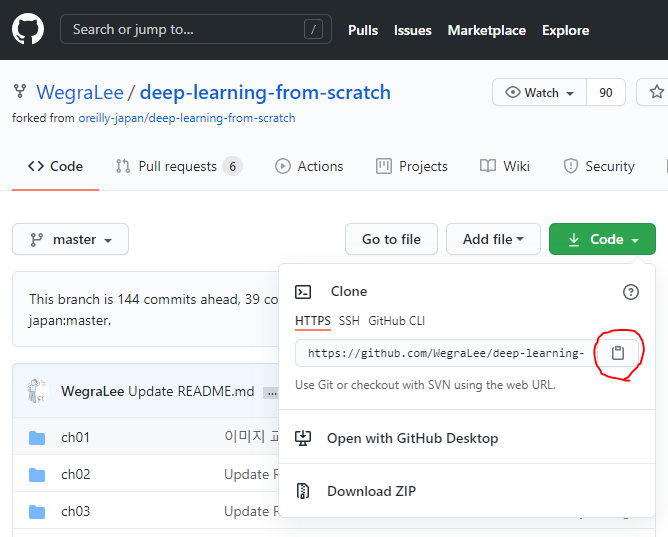This screenshot has width=668, height=537.
Task: Click the fork icon beside repository name
Action: coord(20,91)
